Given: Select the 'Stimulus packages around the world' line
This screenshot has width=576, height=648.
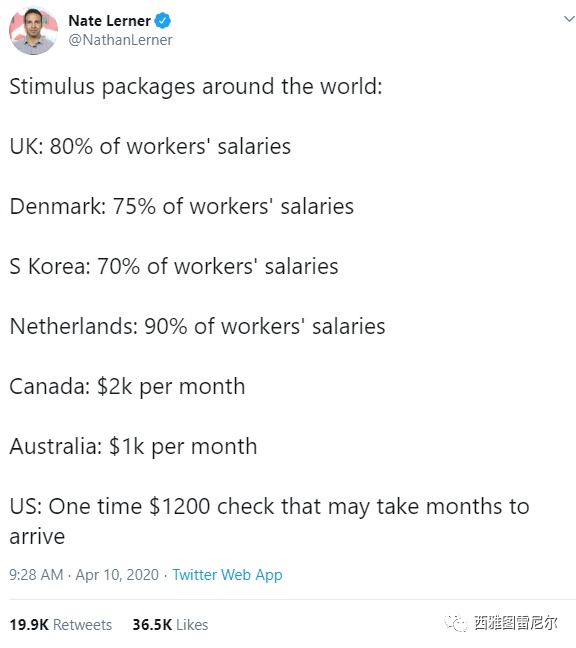Looking at the screenshot, I should pos(196,88).
